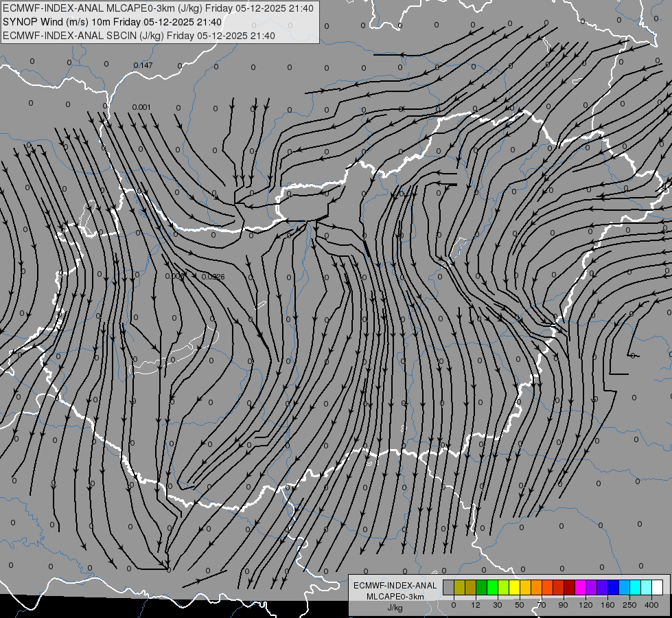The height and width of the screenshot is (618, 672).
Task: Click the SBCIN title line in header
Action: [x=139, y=36]
